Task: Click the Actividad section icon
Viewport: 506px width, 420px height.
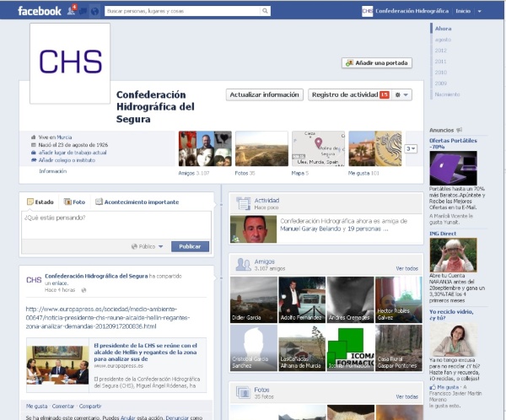Action: tap(244, 203)
